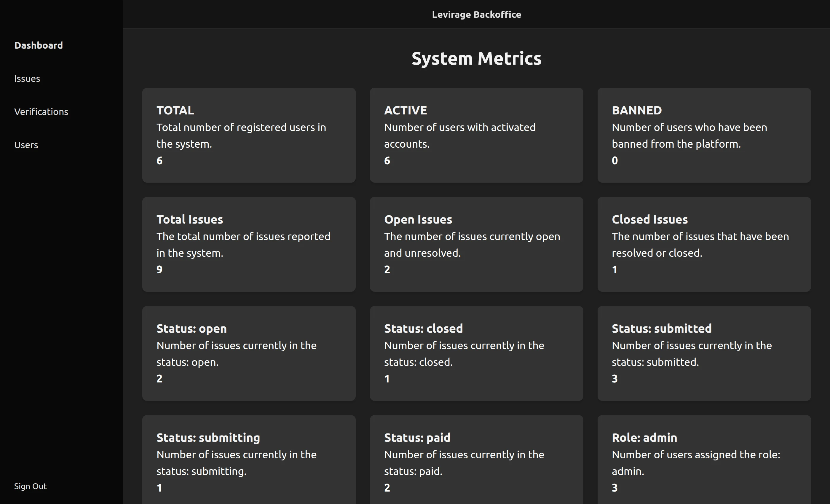Click the Status: submitting card

(x=249, y=460)
